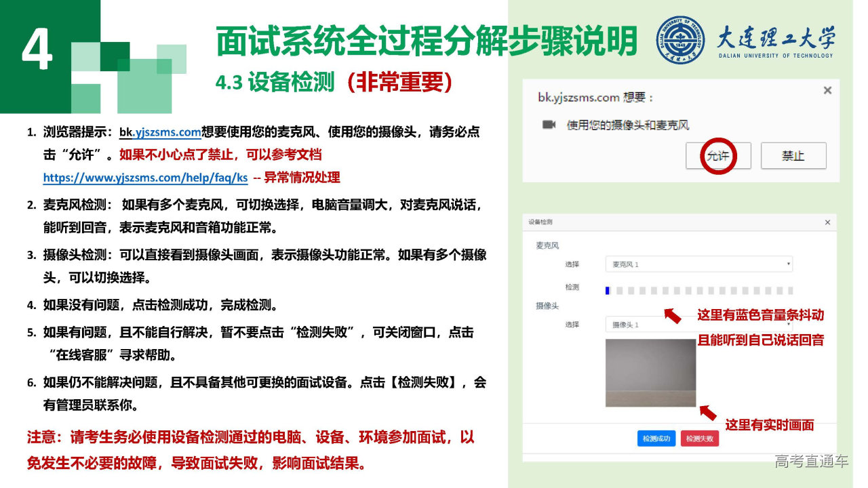Click the large number 4 badge
Screen dimensions: 868x488
click(37, 49)
